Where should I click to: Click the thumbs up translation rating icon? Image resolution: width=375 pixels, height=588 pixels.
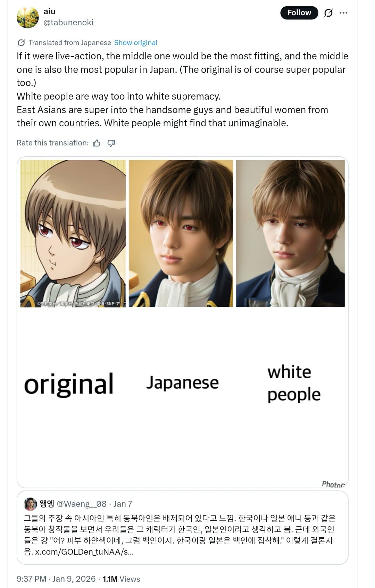[97, 143]
